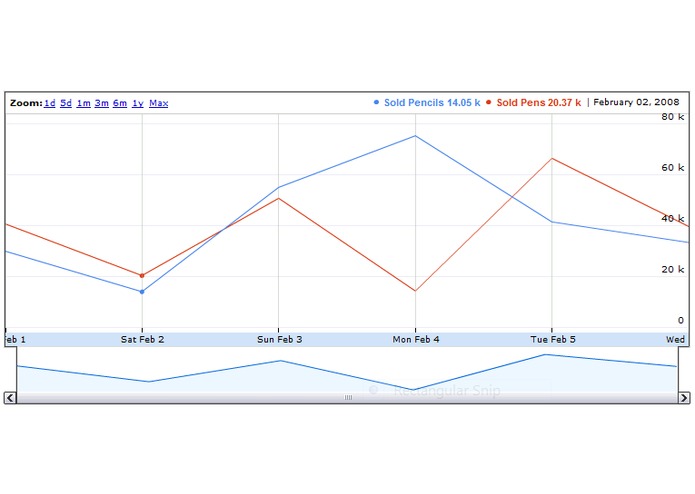Set chart zoom to 3m
Image resolution: width=695 pixels, height=494 pixels.
click(102, 103)
